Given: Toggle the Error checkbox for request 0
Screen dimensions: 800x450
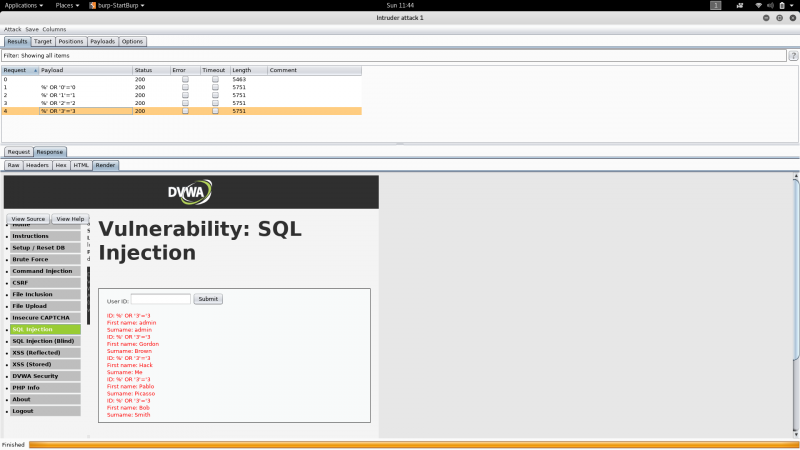Looking at the screenshot, I should [185, 79].
